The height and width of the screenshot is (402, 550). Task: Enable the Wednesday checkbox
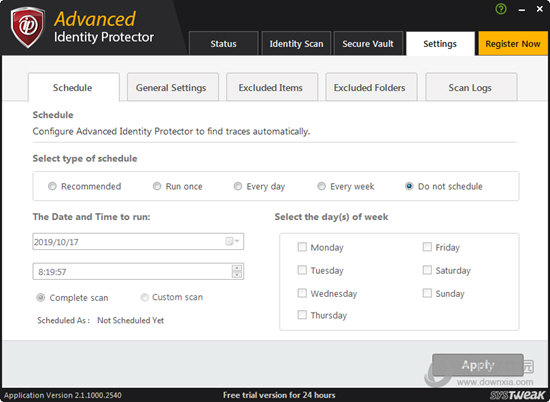tap(302, 293)
